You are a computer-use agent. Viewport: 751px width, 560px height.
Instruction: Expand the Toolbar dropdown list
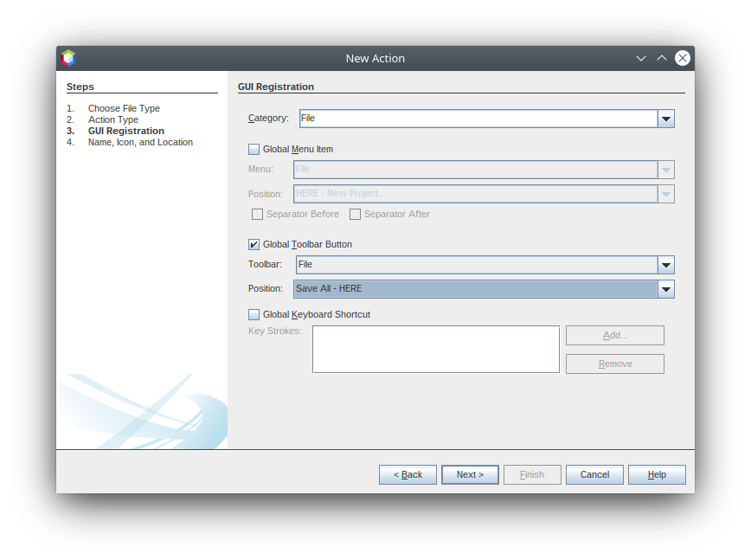point(665,265)
